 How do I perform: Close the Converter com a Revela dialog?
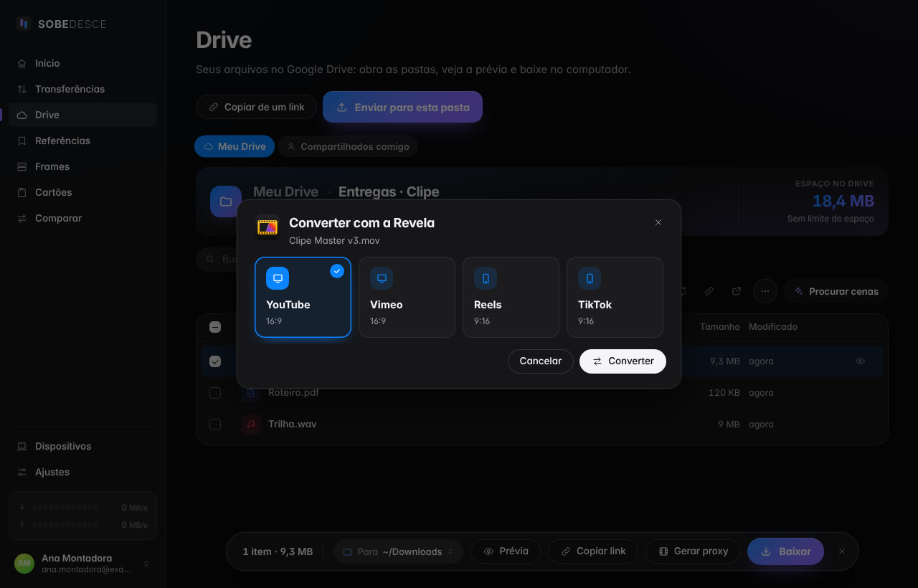(x=658, y=222)
